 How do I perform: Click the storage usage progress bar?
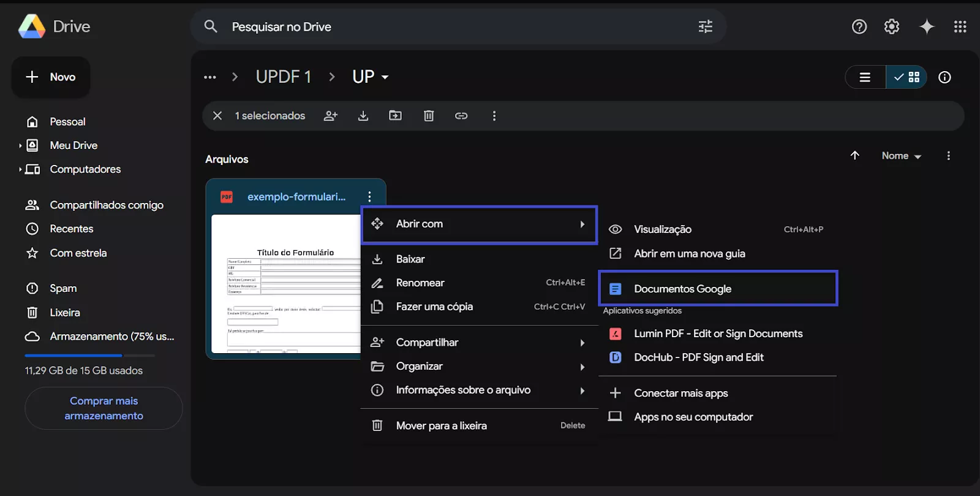[89, 356]
